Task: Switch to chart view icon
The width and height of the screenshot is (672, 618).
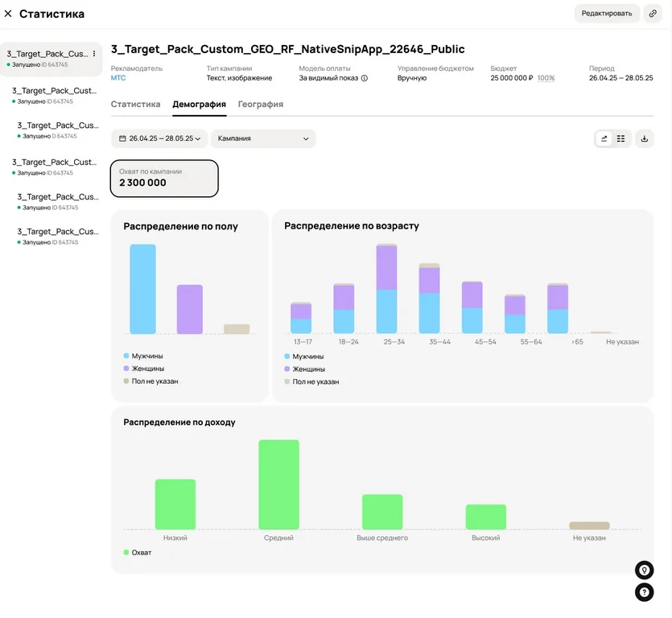Action: 604,138
